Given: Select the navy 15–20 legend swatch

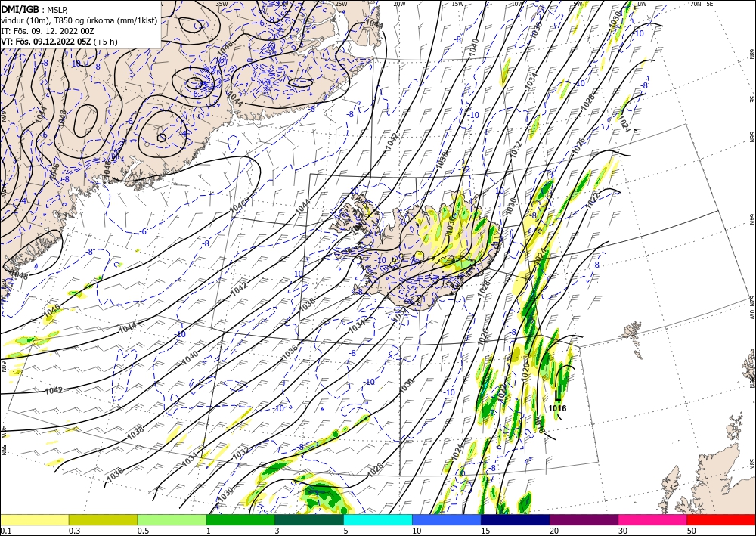Looking at the screenshot, I should point(515,519).
